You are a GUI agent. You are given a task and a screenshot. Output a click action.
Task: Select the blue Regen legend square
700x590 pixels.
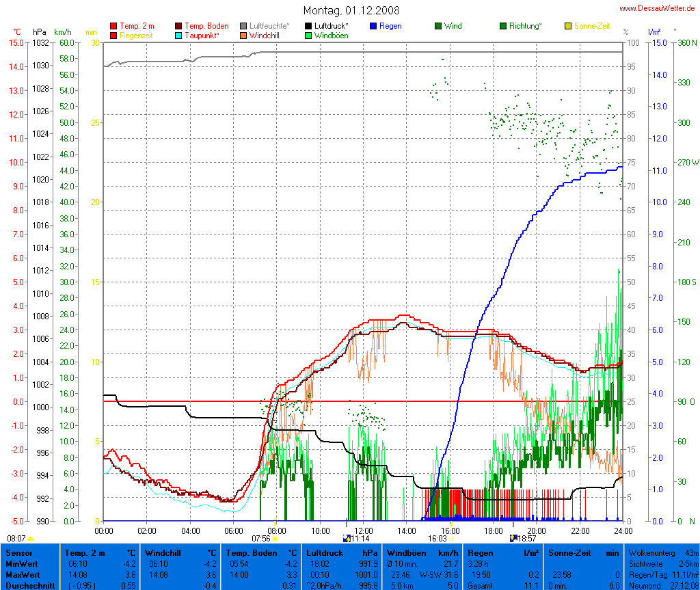click(x=373, y=26)
